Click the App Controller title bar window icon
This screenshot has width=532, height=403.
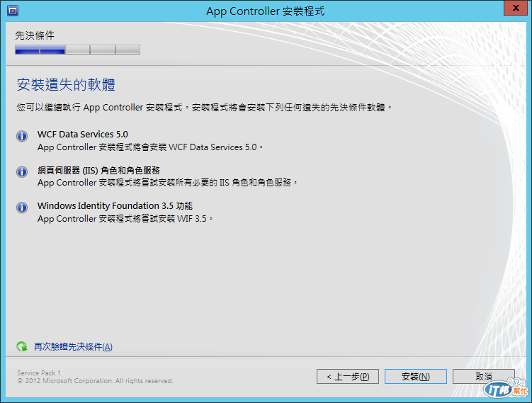point(13,11)
